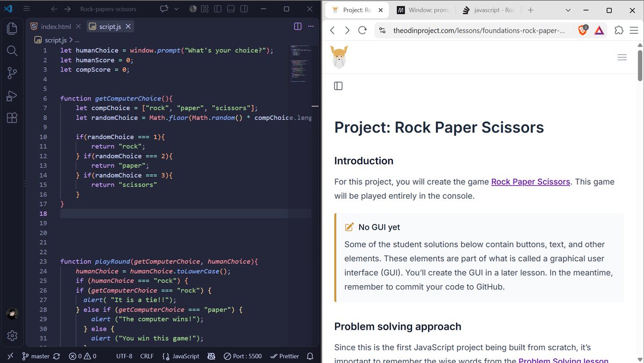The image size is (644, 363).
Task: Go back in the browser
Action: [332, 31]
